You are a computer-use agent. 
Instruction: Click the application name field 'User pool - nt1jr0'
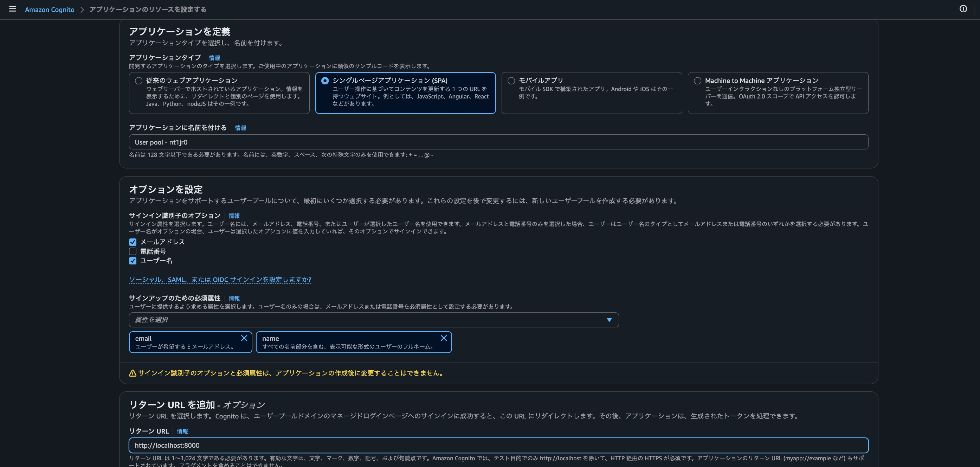pos(498,142)
